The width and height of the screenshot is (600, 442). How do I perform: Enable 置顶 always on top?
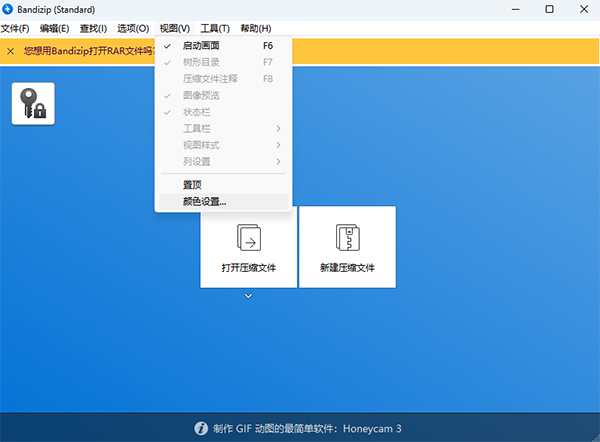pos(223,185)
